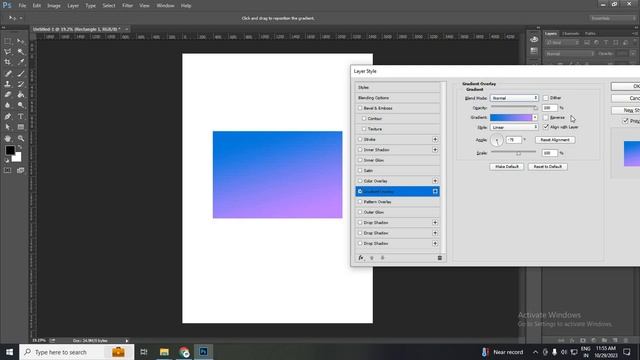Screen dimensions: 640x360
Task: Select the Rectangle shape tool
Action: coord(20,127)
